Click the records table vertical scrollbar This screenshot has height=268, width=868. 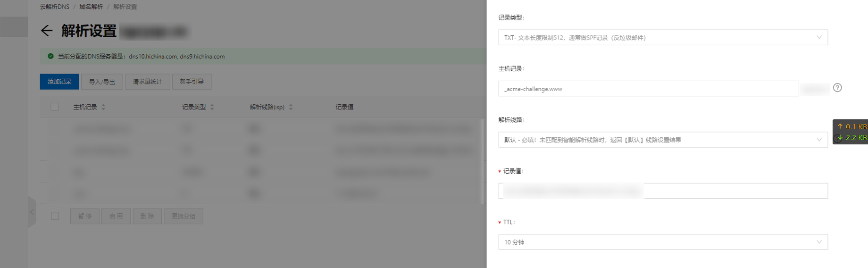[x=482, y=161]
